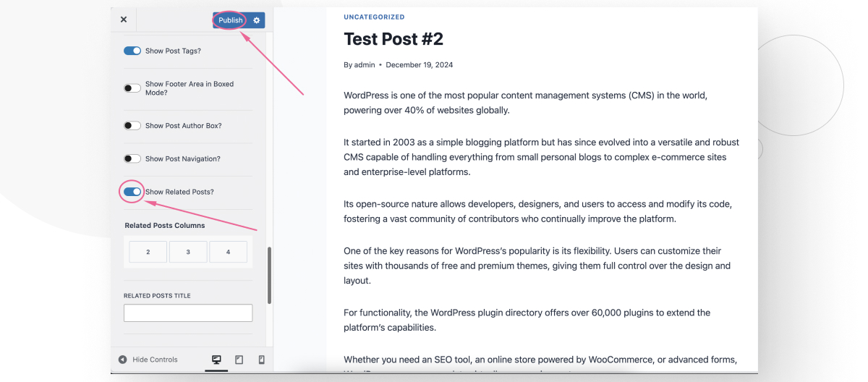
Task: Disable Show Related Posts toggle
Action: (132, 192)
